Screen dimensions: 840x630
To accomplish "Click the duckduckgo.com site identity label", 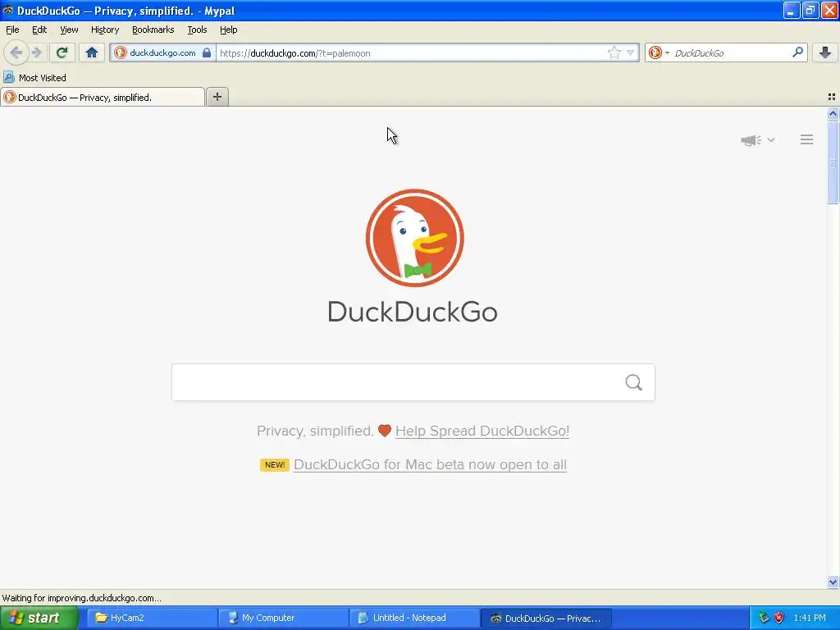I will (162, 52).
